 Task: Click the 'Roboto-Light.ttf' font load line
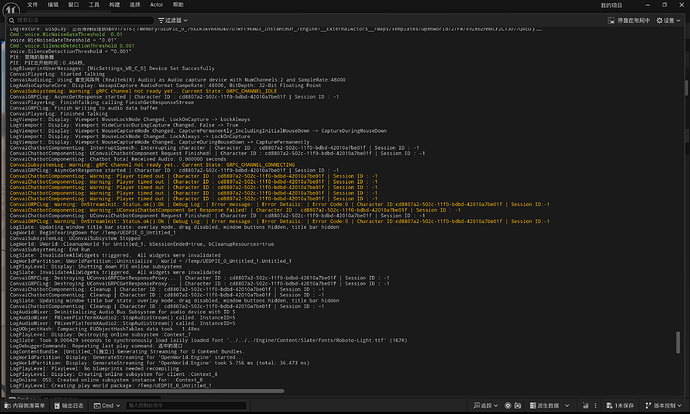[x=208, y=341]
